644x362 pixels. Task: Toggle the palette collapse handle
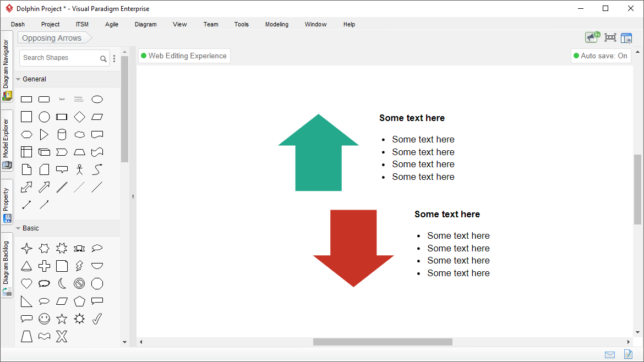coord(133,196)
